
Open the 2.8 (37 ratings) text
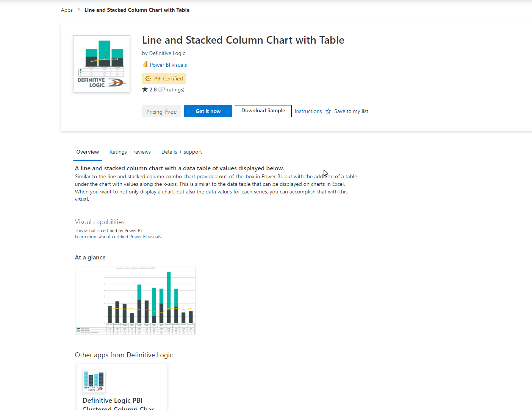pyautogui.click(x=167, y=90)
